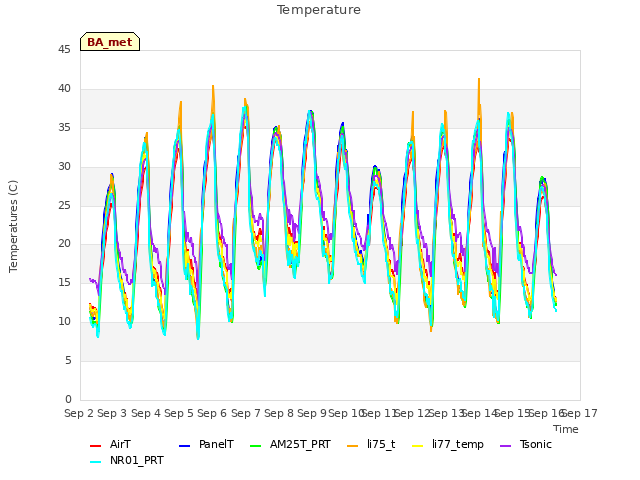Viewport: 640px width, 480px height.
Task: Click the 15 y-axis tick label
Action: [64, 282]
